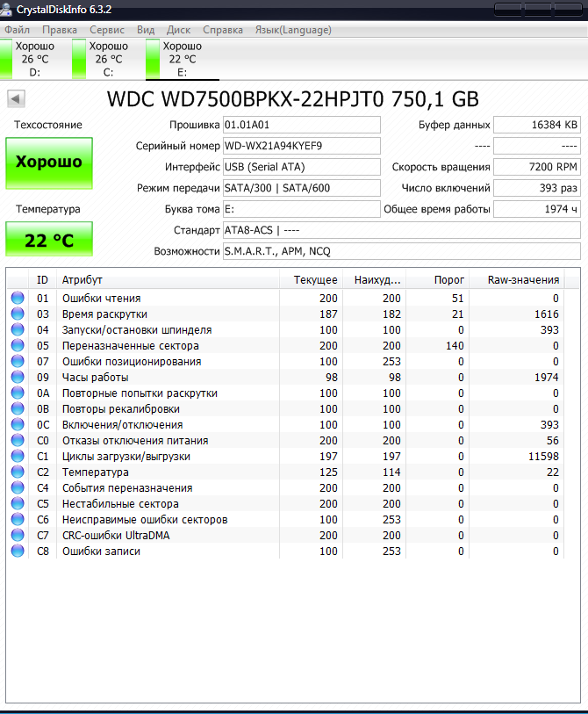The width and height of the screenshot is (588, 714).
Task: Click status orb for attribute 09 power-on hours
Action: pyautogui.click(x=18, y=378)
